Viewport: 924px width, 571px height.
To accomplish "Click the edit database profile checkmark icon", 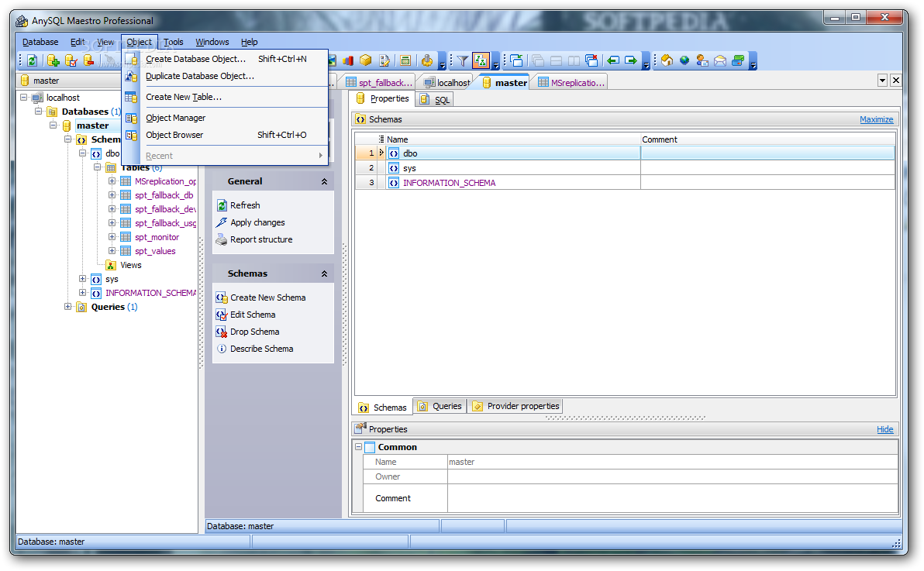I will pyautogui.click(x=71, y=60).
